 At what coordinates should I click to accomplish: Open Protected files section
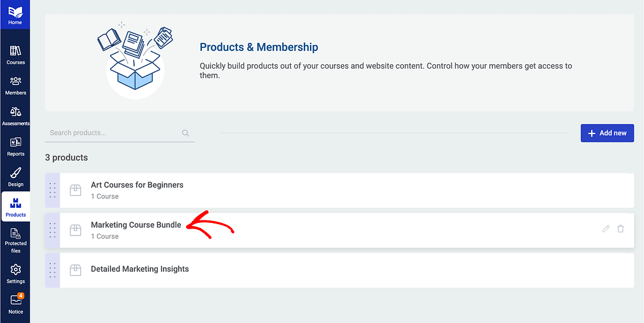pyautogui.click(x=15, y=241)
